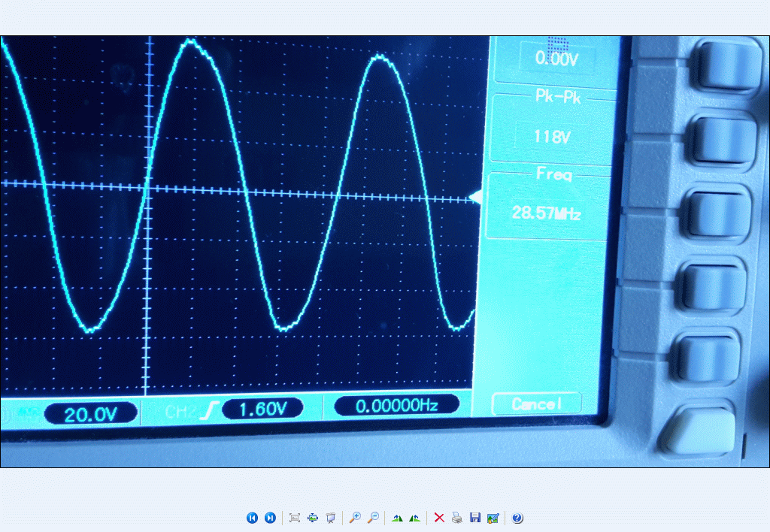770x532 pixels.
Task: Zoom in with the magnifier plus icon
Action: [x=355, y=518]
